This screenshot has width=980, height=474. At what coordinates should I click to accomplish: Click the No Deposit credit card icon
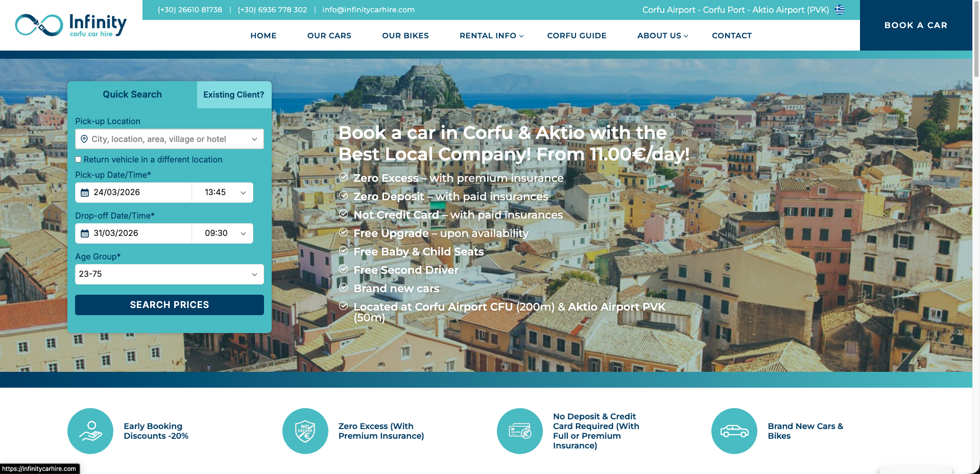click(519, 431)
